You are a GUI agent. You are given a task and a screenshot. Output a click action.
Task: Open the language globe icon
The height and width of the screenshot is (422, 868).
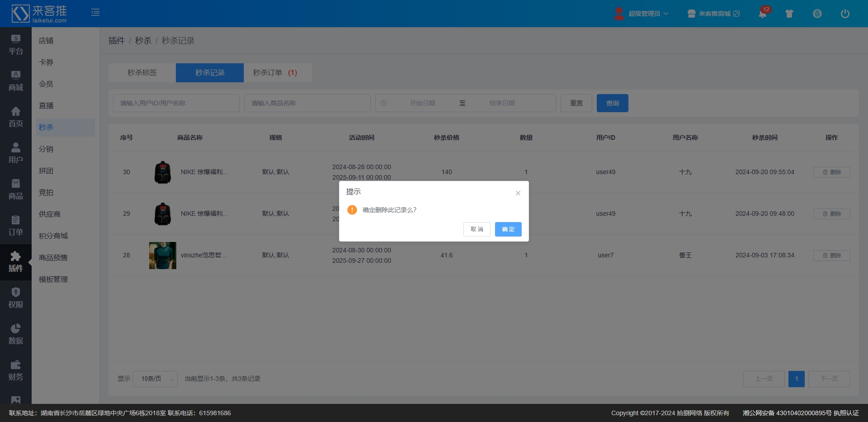(817, 14)
